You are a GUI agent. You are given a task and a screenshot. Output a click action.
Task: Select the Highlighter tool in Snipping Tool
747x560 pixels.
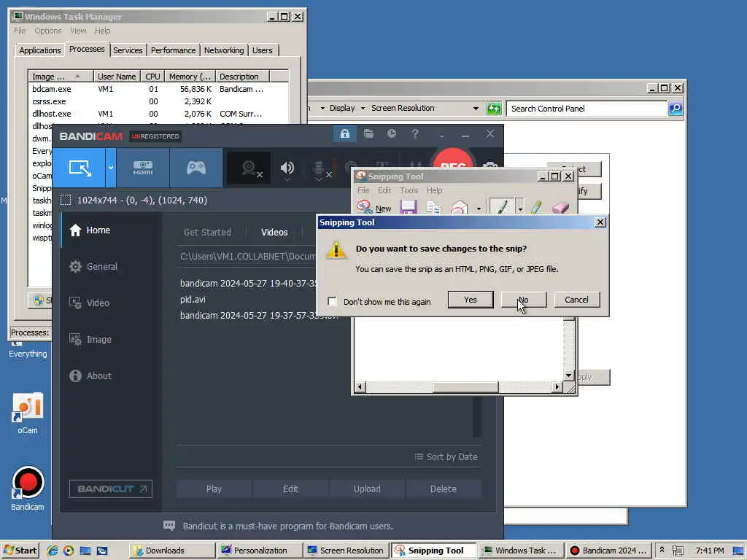tap(536, 207)
